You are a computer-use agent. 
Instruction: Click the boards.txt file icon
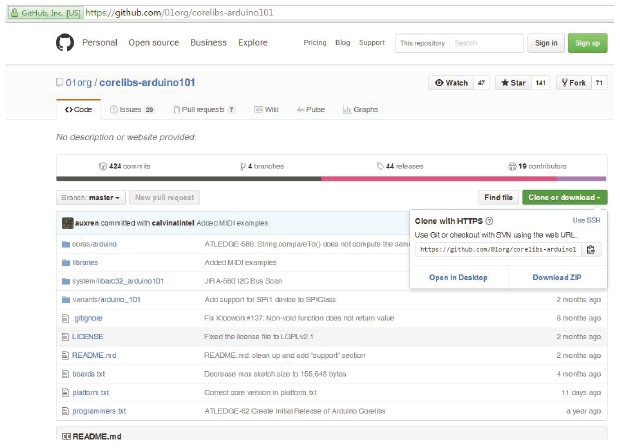(x=65, y=374)
